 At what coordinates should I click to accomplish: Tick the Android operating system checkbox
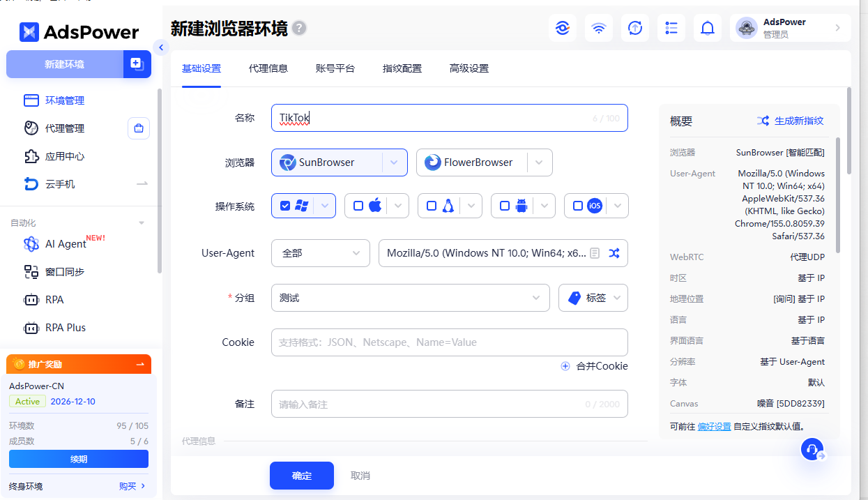[x=505, y=206]
